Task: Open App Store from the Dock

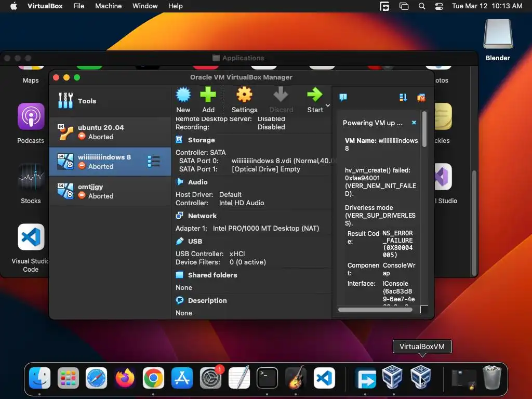Action: pyautogui.click(x=182, y=378)
